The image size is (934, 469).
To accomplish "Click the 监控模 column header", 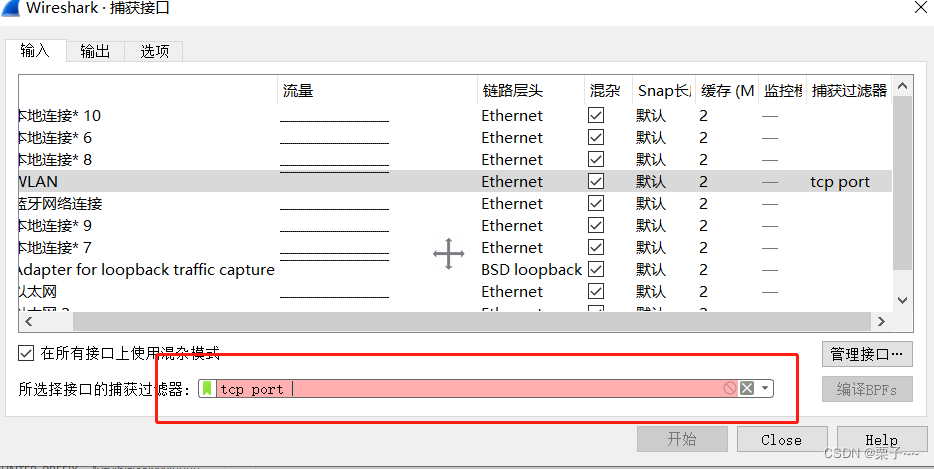I will [782, 91].
